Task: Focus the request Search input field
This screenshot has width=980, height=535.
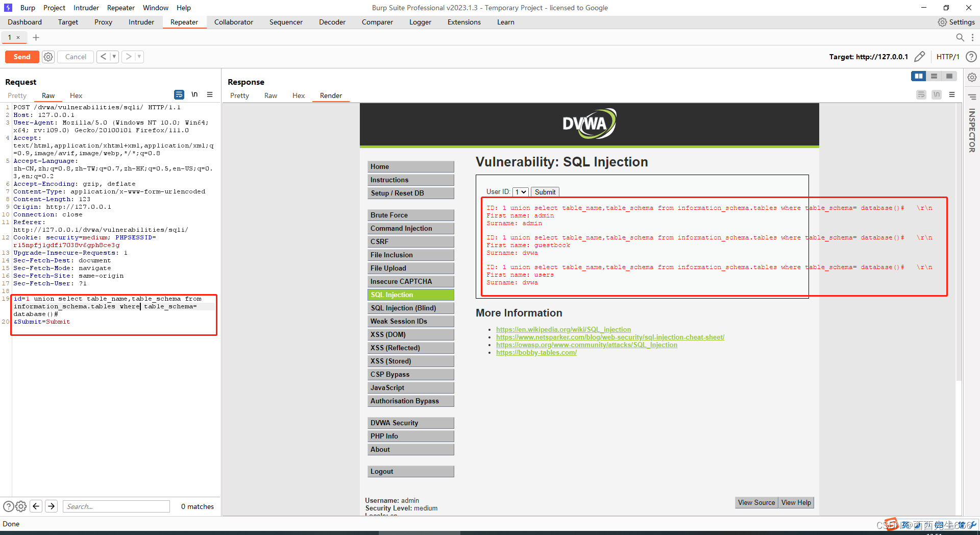Action: (x=116, y=506)
